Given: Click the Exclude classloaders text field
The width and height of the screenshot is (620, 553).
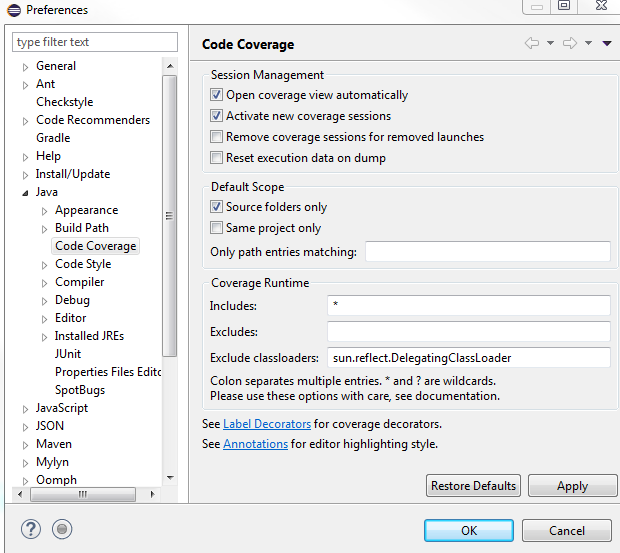Looking at the screenshot, I should pyautogui.click(x=469, y=358).
